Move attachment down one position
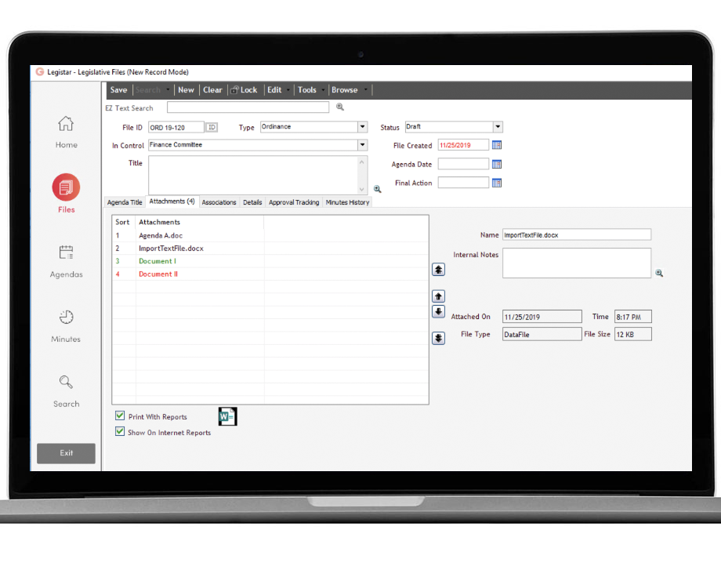 point(438,311)
